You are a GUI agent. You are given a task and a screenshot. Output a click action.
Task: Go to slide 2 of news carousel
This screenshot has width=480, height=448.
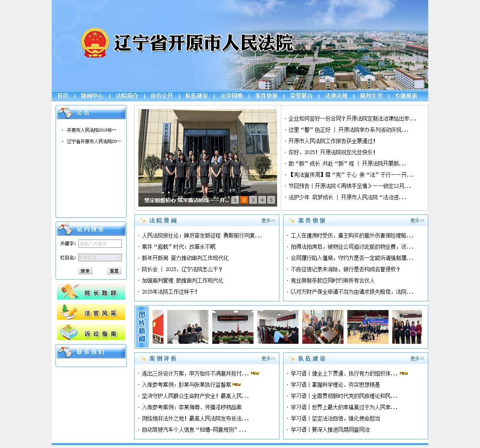244,200
